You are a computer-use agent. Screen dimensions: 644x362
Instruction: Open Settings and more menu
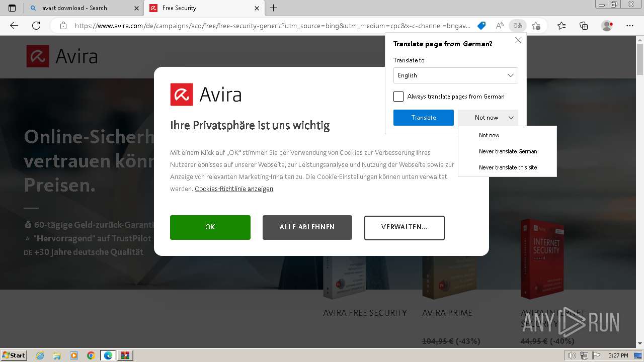tap(630, 26)
